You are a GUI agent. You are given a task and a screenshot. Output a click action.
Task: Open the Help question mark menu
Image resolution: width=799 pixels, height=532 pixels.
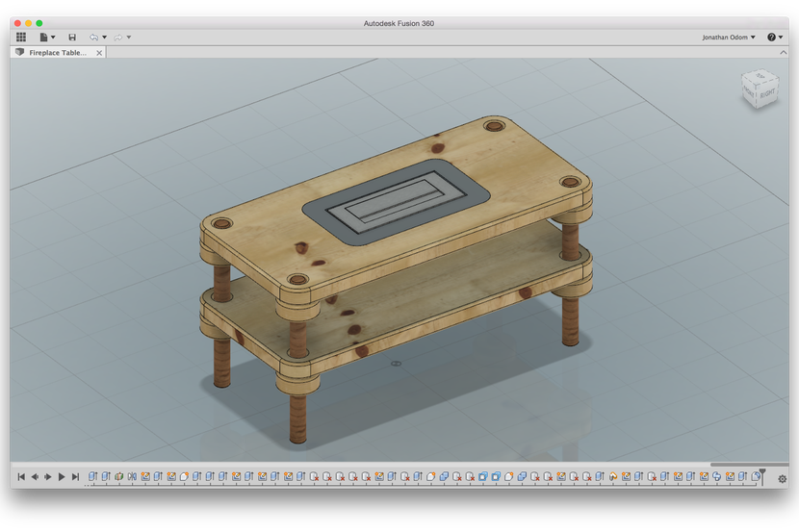[x=773, y=38]
